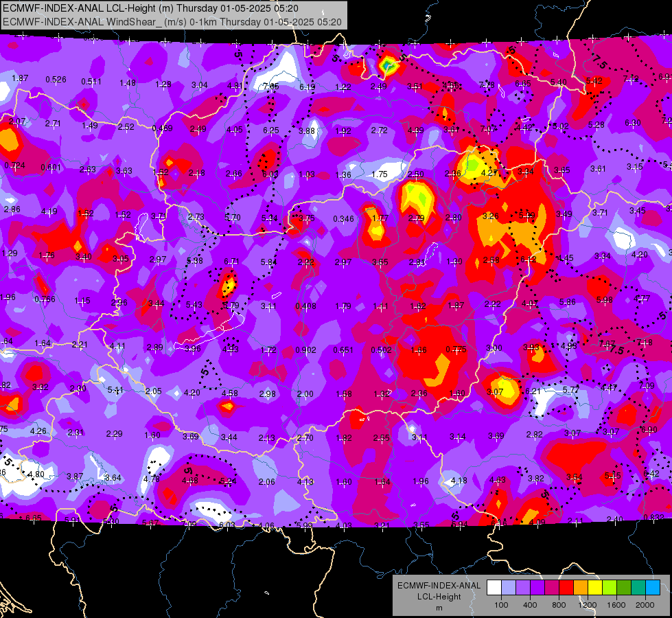Click the 6.42 wind shear value
This screenshot has width=672, height=618.
pos(651,474)
